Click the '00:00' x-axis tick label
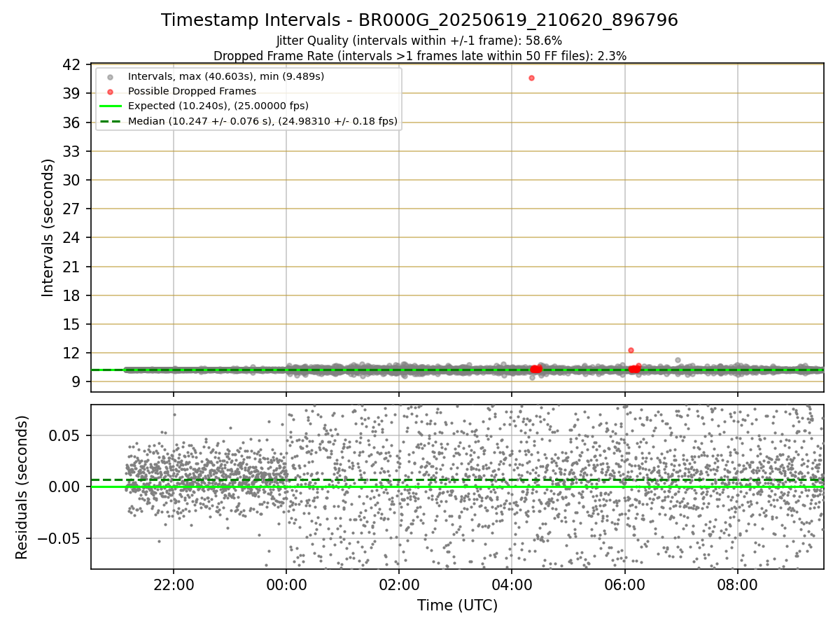840x630 pixels. [x=286, y=584]
